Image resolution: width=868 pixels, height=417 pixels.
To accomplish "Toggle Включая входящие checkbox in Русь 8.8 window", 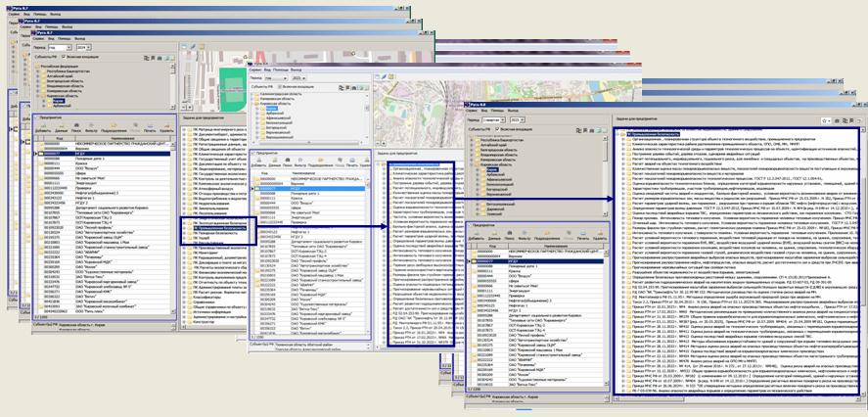I will coord(498,128).
